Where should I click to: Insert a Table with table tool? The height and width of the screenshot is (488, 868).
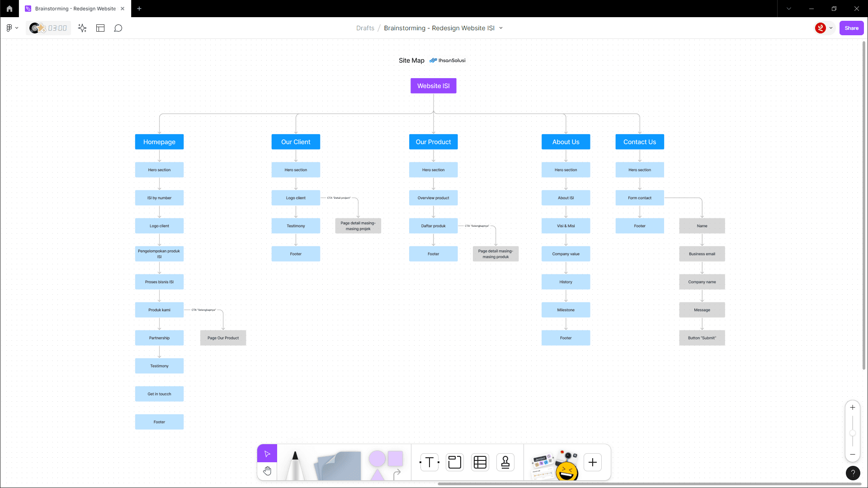480,462
